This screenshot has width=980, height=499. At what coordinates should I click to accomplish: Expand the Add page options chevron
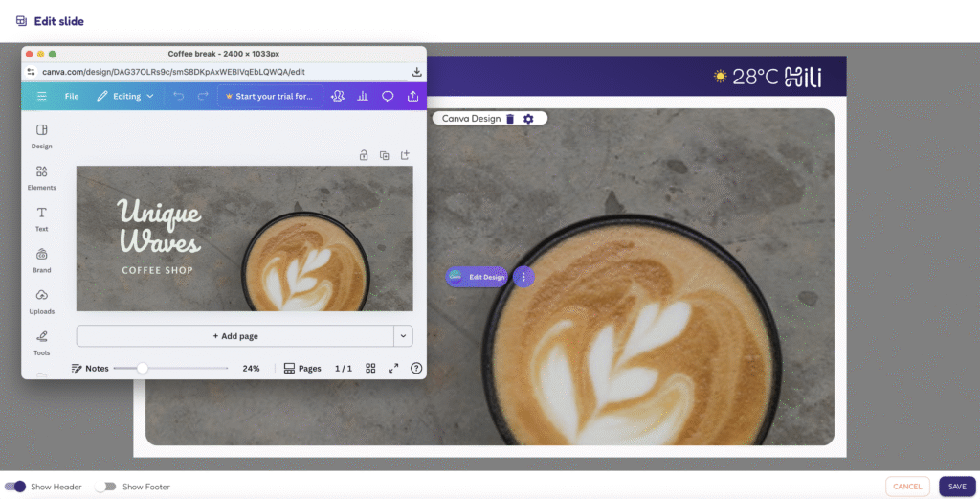(x=403, y=336)
